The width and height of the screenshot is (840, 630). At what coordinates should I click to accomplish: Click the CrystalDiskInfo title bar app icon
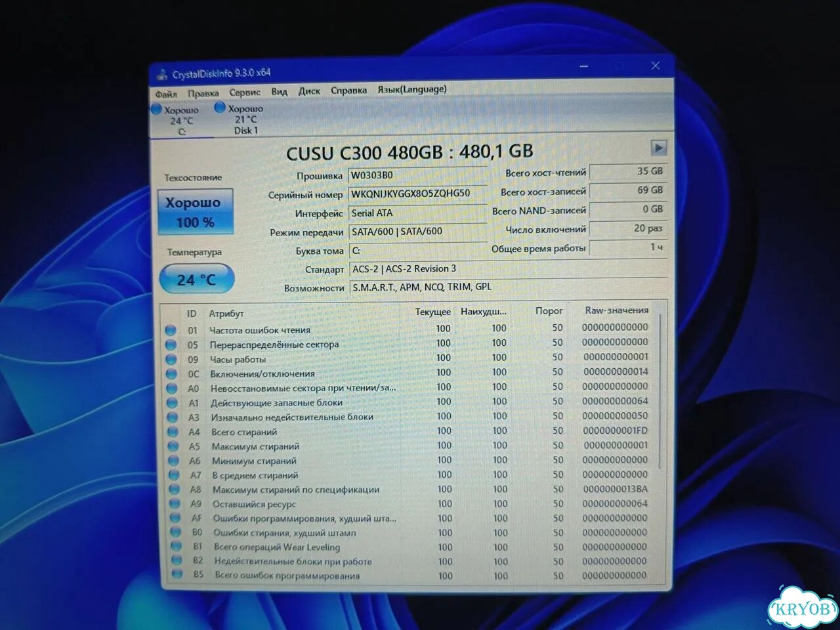pos(162,73)
